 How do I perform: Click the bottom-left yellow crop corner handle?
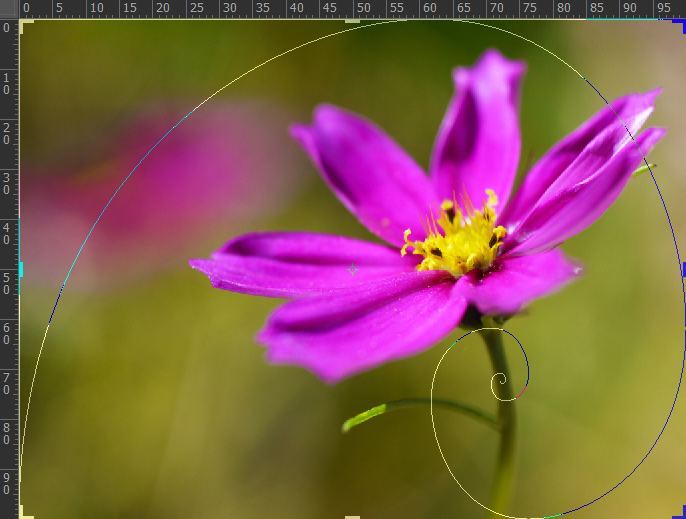click(x=25, y=513)
